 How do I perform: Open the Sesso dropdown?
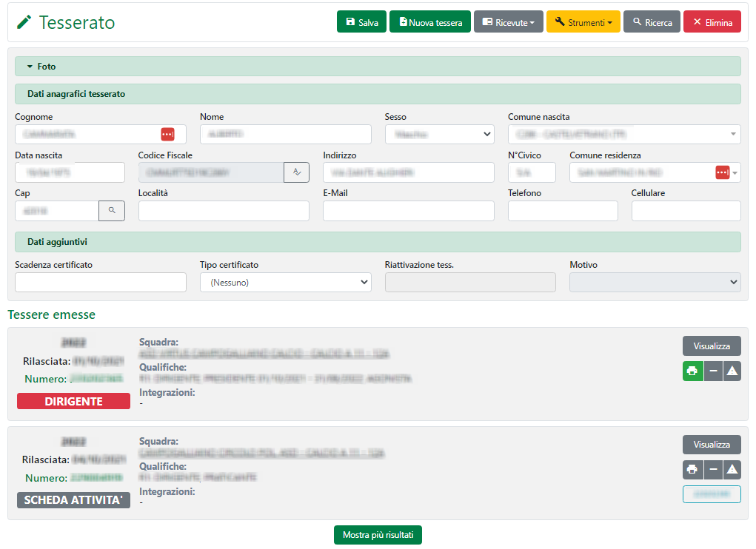click(x=439, y=134)
